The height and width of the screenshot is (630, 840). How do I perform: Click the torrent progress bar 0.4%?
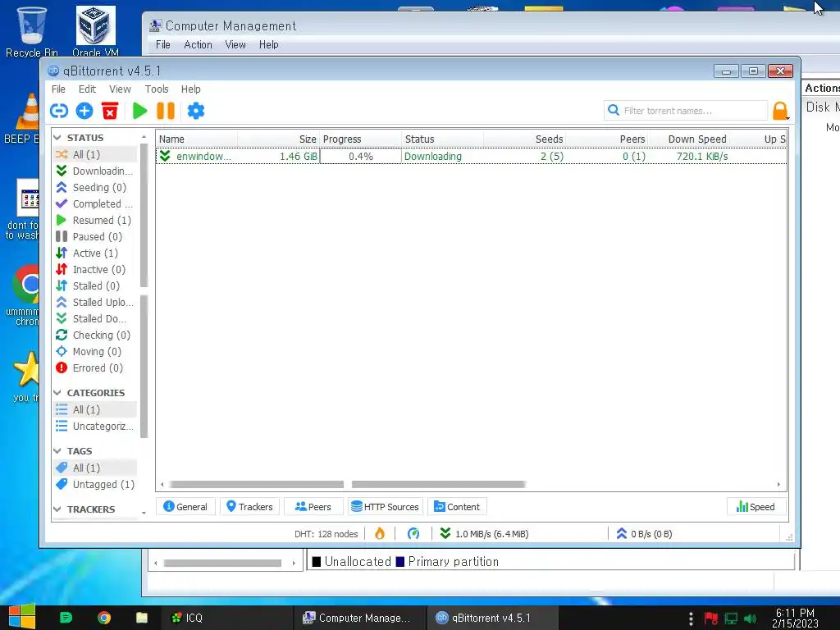(x=361, y=157)
